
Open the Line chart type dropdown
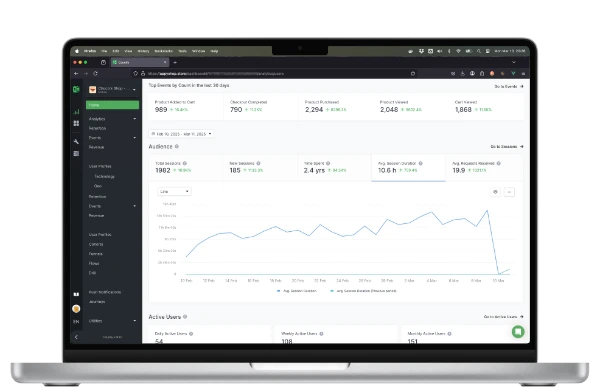(174, 191)
